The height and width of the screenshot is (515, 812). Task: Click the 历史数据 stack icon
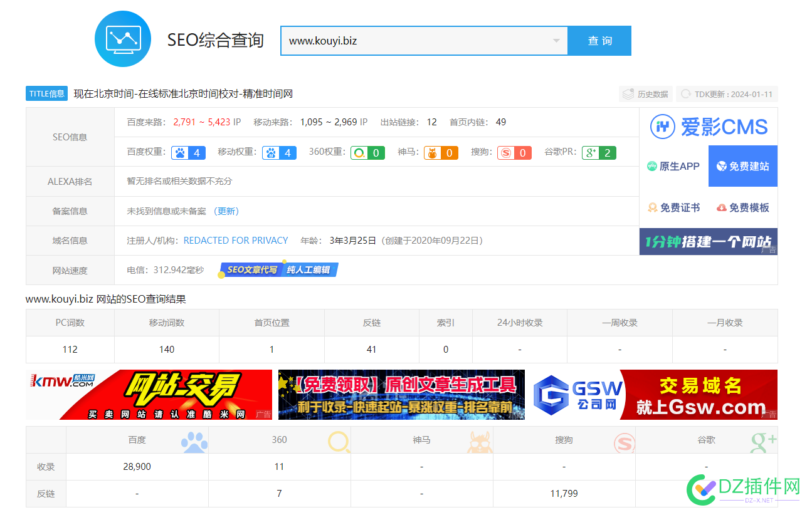628,94
